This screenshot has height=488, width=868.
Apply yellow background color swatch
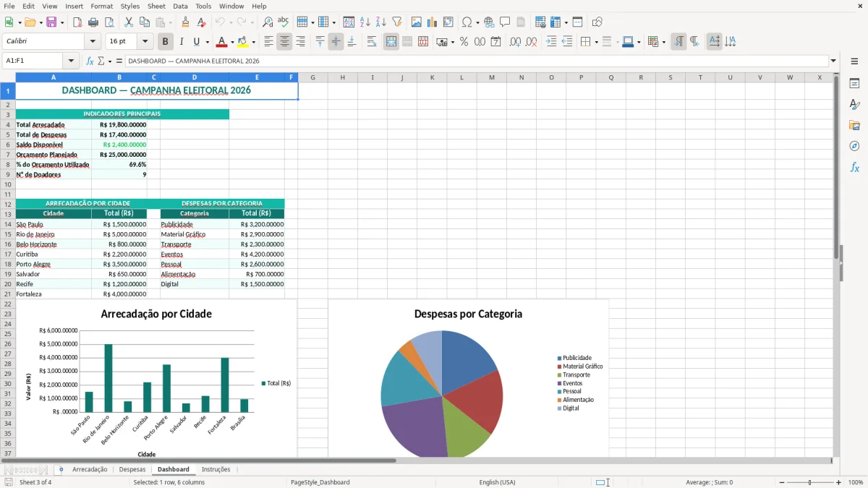[244, 42]
